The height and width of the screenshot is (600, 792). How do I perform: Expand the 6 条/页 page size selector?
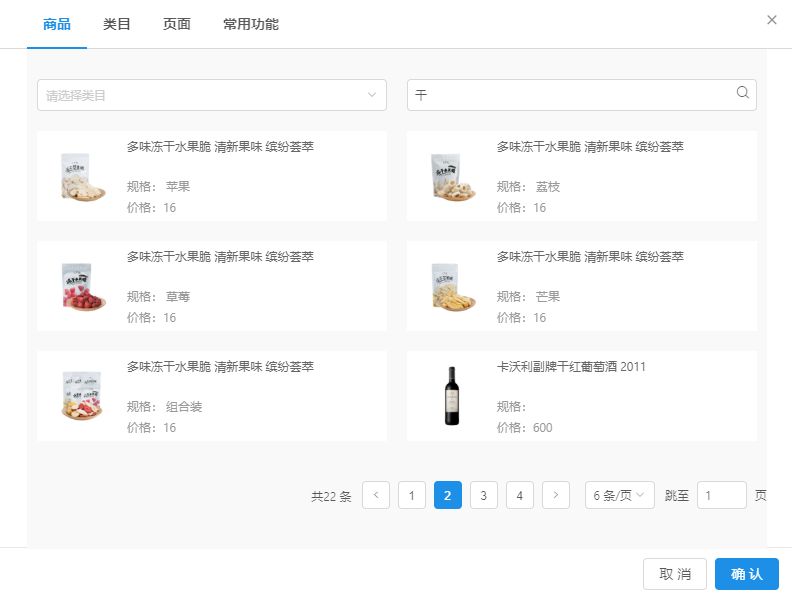click(619, 495)
